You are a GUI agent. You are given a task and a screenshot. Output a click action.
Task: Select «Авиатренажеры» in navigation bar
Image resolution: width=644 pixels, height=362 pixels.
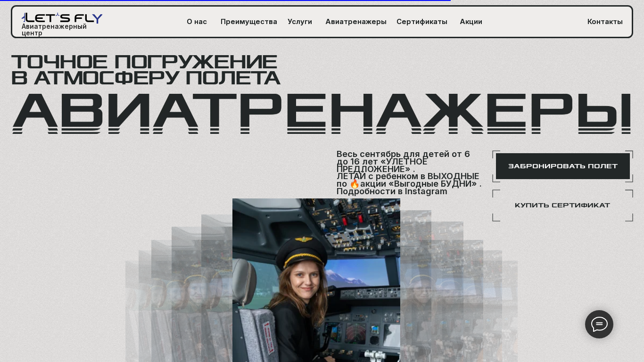coord(356,22)
